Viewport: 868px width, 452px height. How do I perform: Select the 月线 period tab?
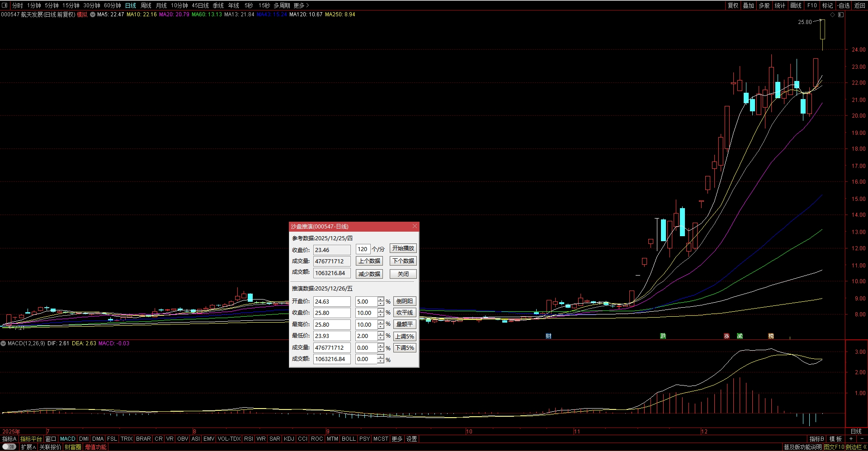click(161, 5)
